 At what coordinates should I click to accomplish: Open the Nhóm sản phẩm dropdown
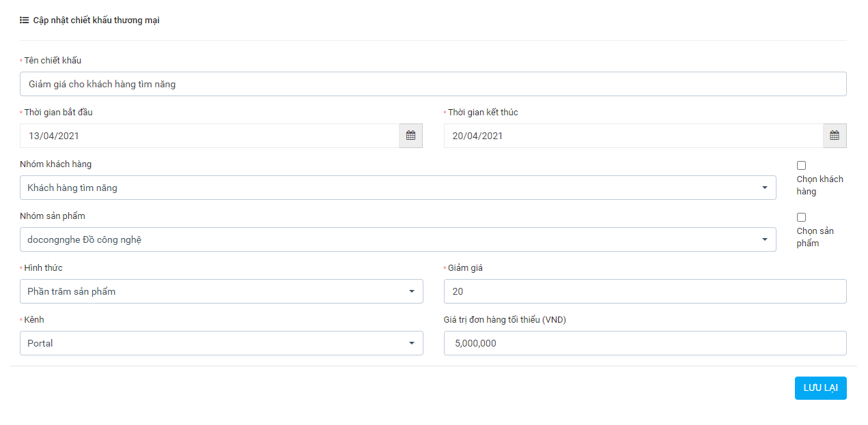(x=764, y=239)
